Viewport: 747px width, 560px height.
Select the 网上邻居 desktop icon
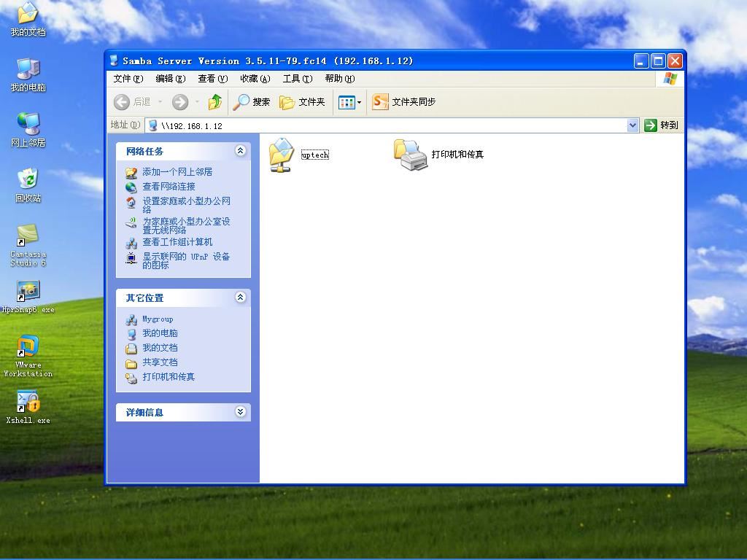tap(28, 130)
